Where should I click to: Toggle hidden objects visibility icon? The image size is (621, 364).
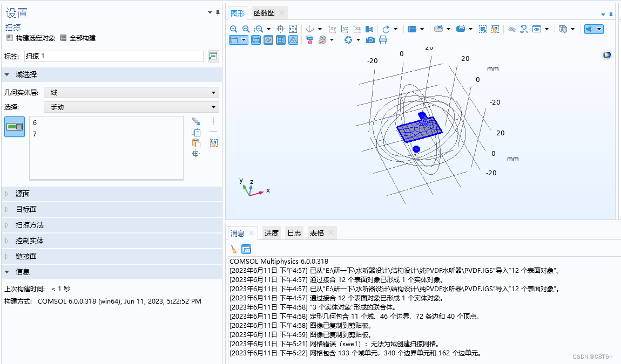click(511, 29)
